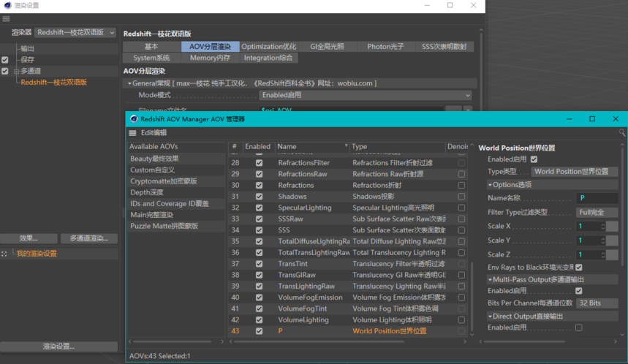Open Mode模式 Enabled启用 dropdown
The width and height of the screenshot is (628, 364).
(x=366, y=95)
